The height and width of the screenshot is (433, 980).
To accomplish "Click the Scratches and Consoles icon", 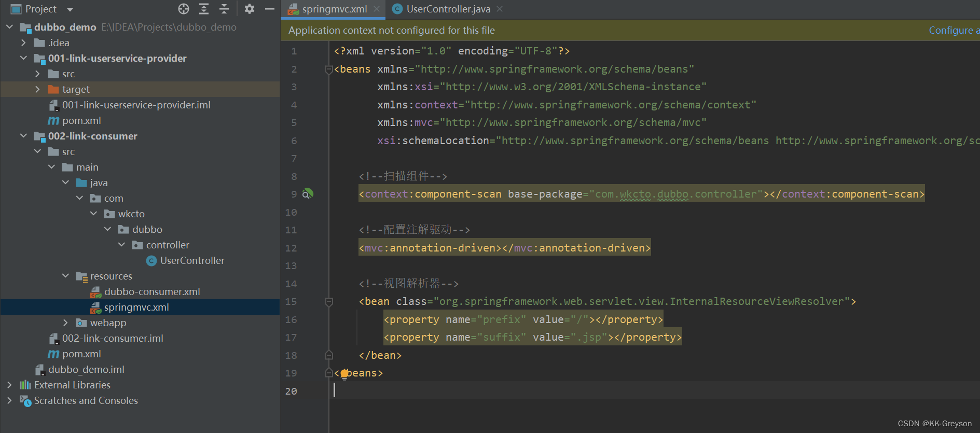I will [25, 401].
